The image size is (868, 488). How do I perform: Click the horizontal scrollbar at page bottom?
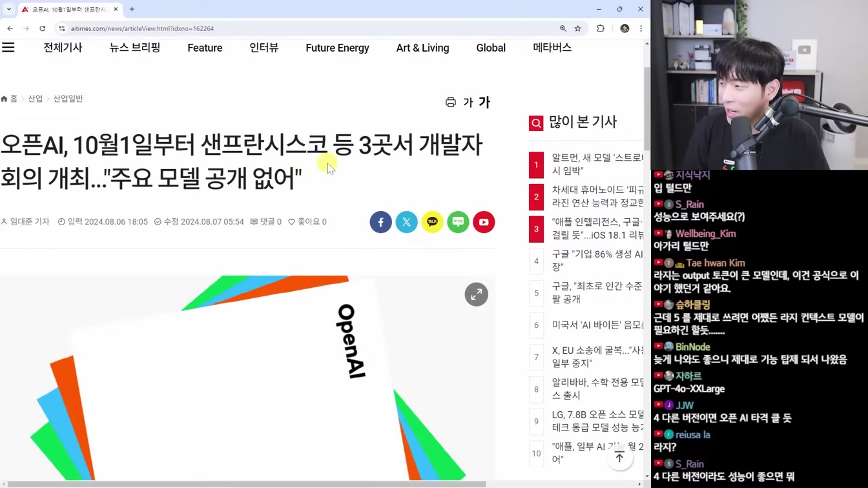246,484
